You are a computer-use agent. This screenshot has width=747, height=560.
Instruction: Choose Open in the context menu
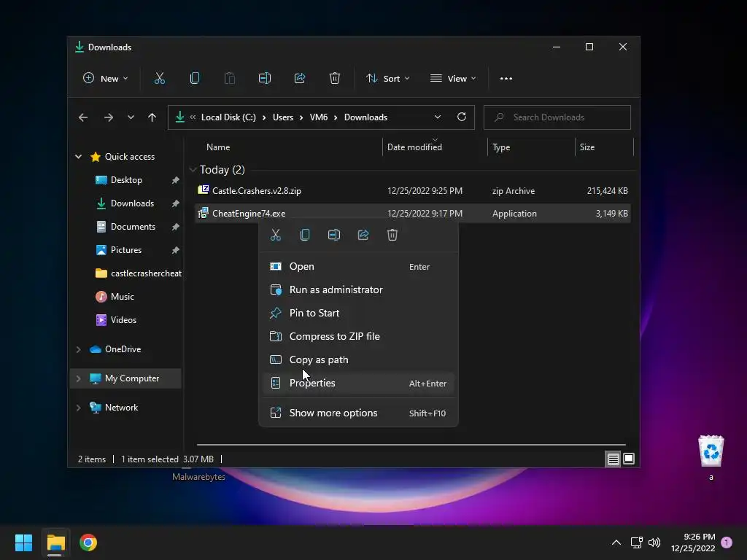(x=358, y=267)
